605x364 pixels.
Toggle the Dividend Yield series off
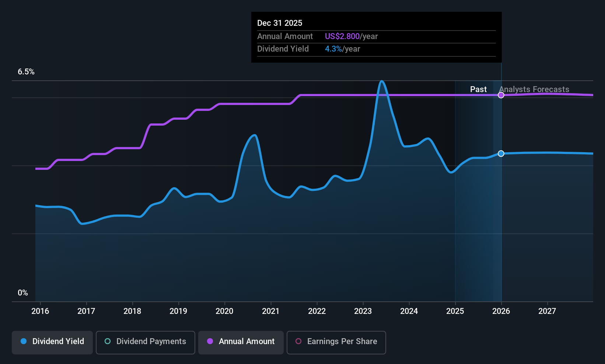coord(52,342)
